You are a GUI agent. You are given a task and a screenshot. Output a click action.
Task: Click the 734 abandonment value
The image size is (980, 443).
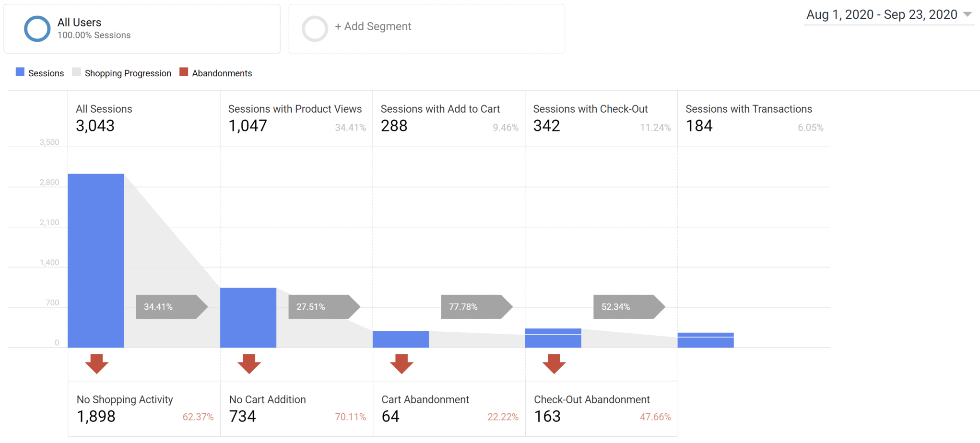(243, 417)
